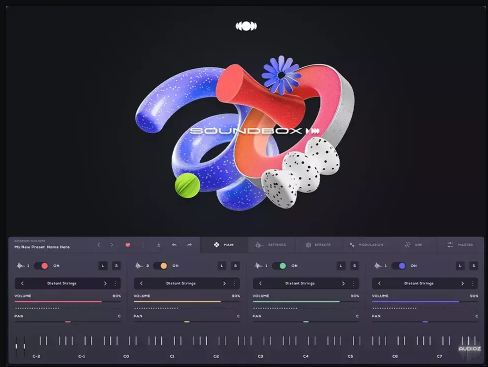Switch to the Effects tab
Screen dimensions: 488x367
pos(318,245)
